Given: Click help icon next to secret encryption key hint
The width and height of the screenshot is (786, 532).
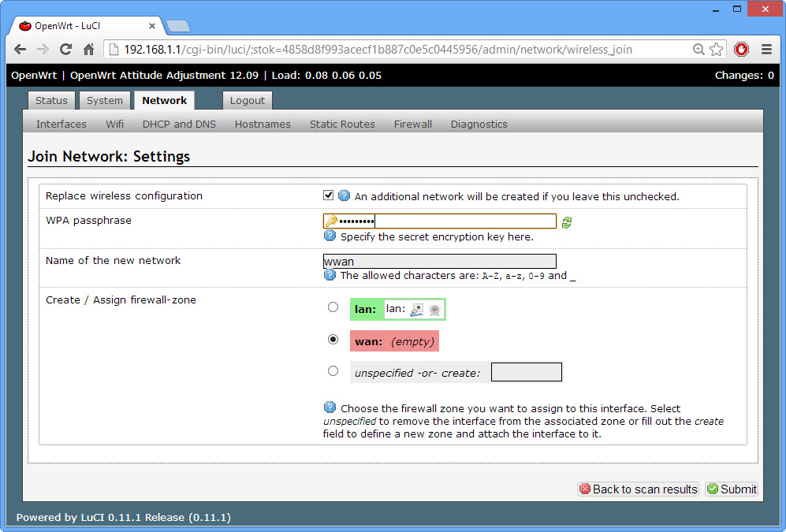Looking at the screenshot, I should (330, 236).
